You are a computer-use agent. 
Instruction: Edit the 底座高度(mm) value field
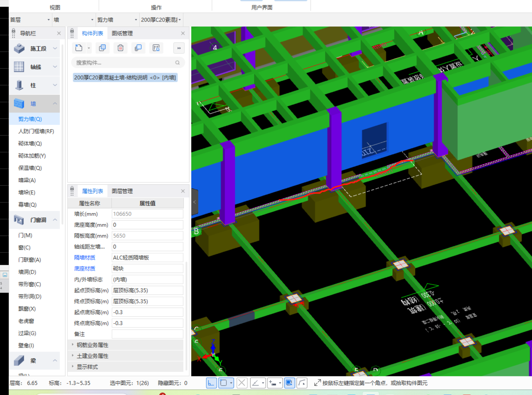(x=148, y=225)
